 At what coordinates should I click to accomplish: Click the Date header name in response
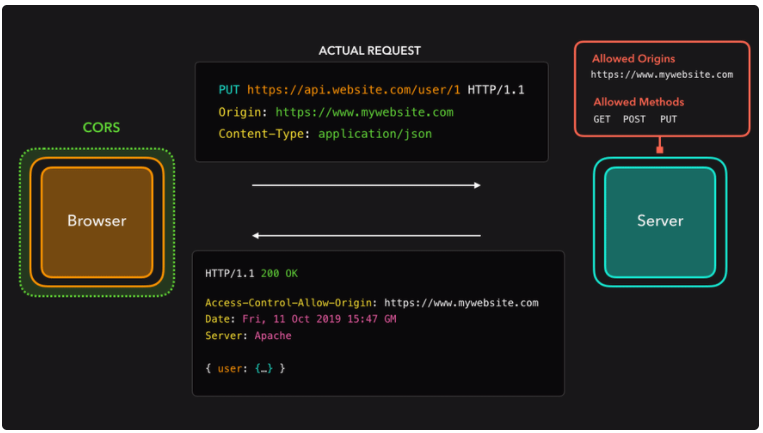[x=220, y=319]
